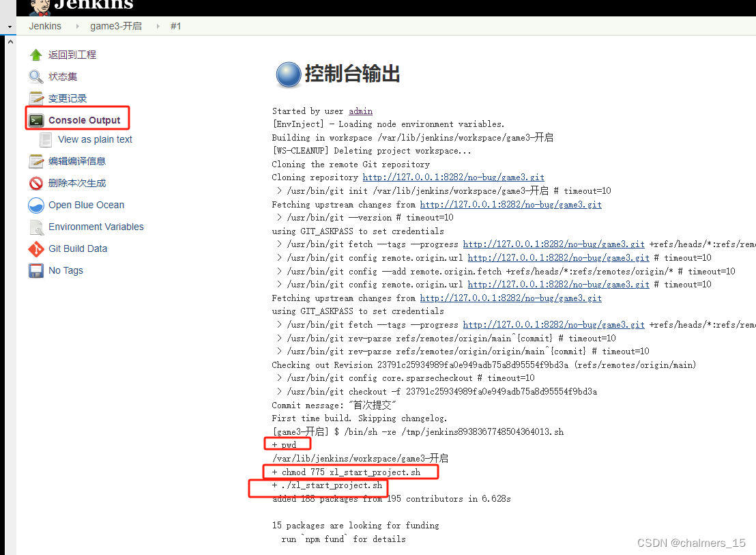Open URL in second config remote.origin.url line

pos(558,285)
